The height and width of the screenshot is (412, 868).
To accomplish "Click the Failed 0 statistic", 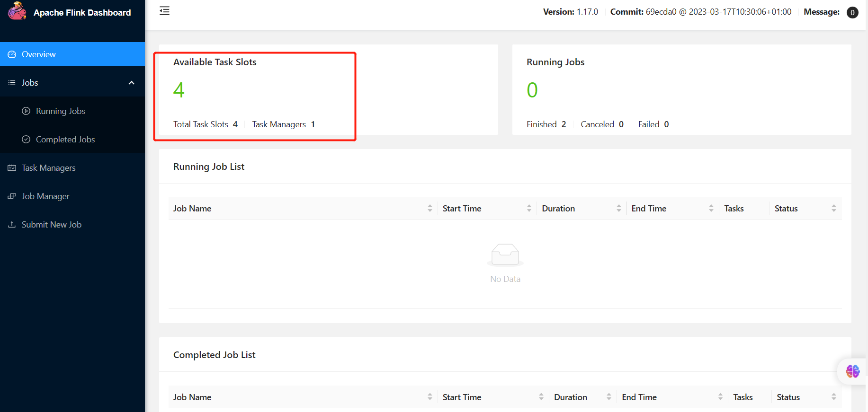I will tap(653, 124).
